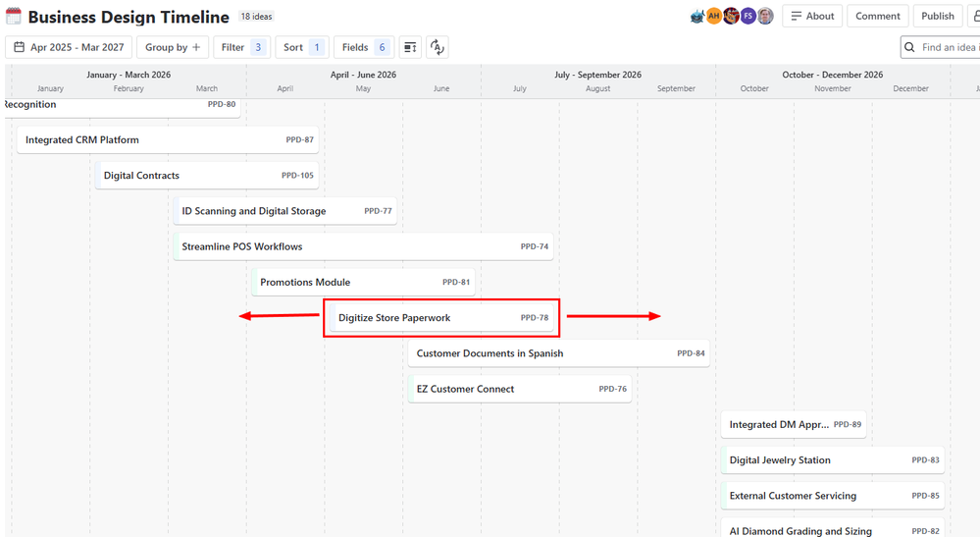Image resolution: width=980 pixels, height=537 pixels.
Task: Open the ID Scanning and Digital Storage bar
Action: point(285,211)
